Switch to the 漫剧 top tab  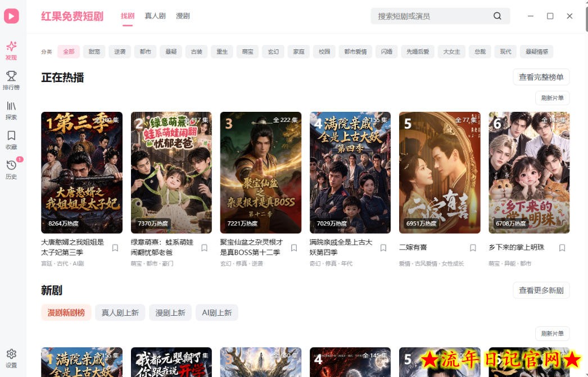point(183,16)
